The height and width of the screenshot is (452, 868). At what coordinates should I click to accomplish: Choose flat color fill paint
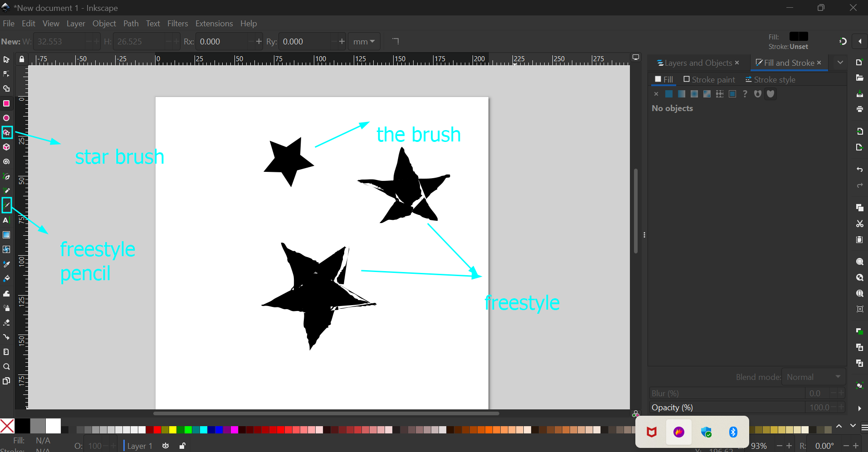(x=669, y=94)
